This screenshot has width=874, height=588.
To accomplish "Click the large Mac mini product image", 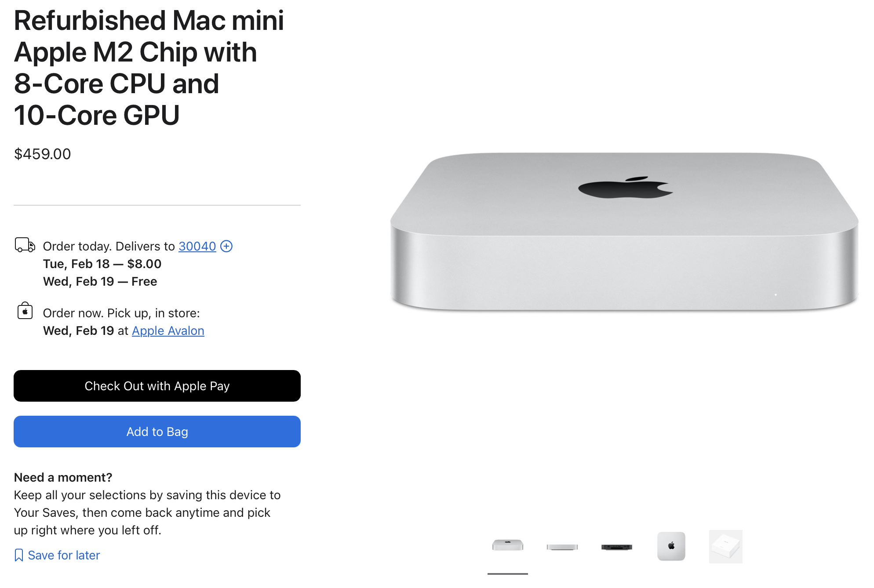I will tap(624, 232).
